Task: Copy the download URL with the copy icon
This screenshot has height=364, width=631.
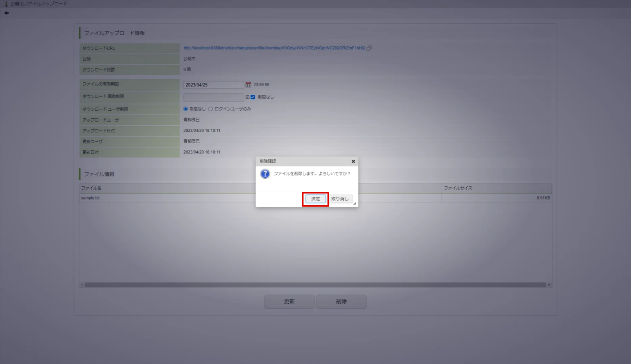Action: point(369,48)
